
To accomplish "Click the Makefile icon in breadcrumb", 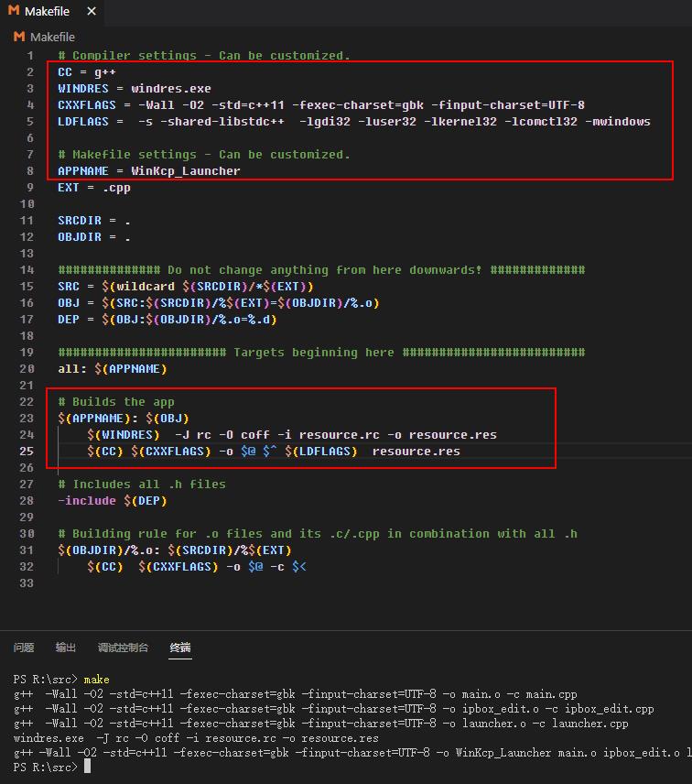I will pyautogui.click(x=19, y=37).
